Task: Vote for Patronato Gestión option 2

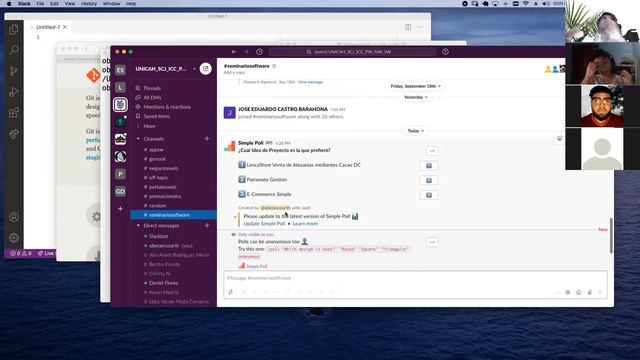Action: click(x=429, y=180)
